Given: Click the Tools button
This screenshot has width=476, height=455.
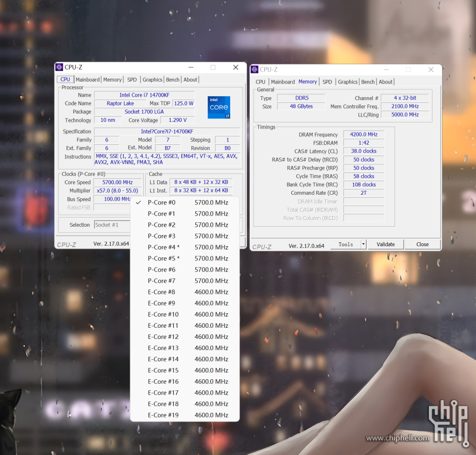Looking at the screenshot, I should tap(346, 244).
